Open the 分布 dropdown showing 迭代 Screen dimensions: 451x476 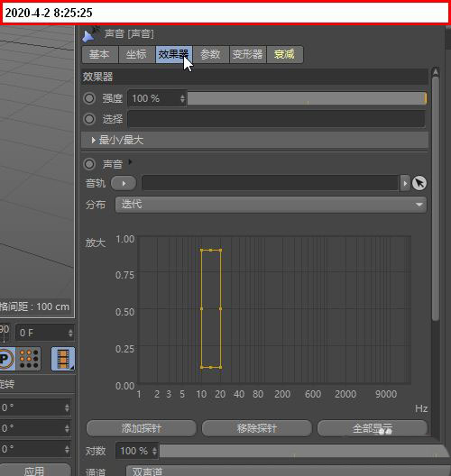(271, 205)
